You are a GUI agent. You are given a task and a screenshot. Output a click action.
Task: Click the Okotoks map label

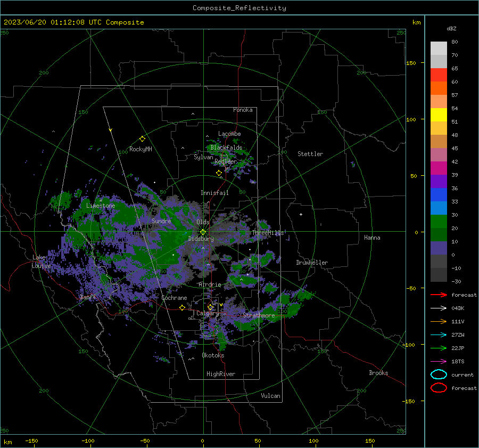tap(213, 355)
